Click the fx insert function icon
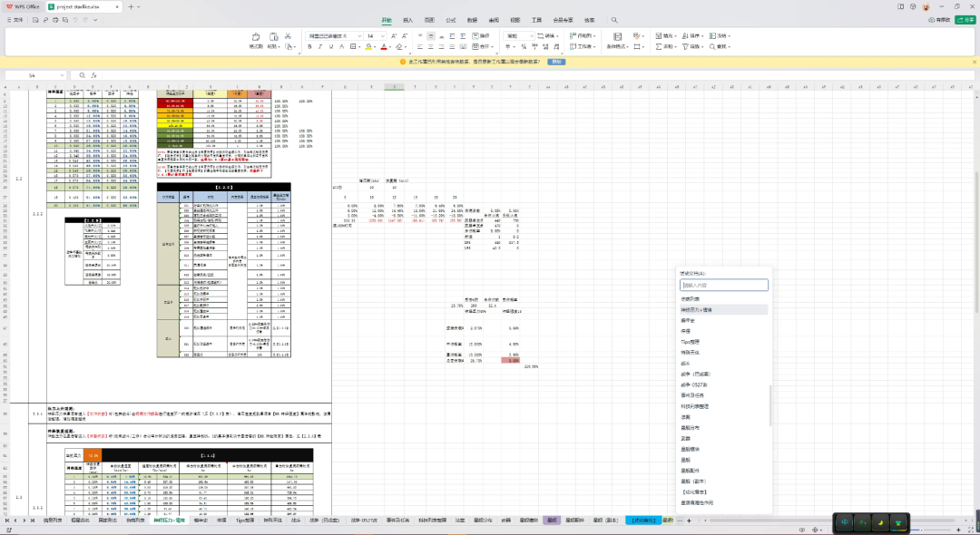980x535 pixels. (93, 75)
